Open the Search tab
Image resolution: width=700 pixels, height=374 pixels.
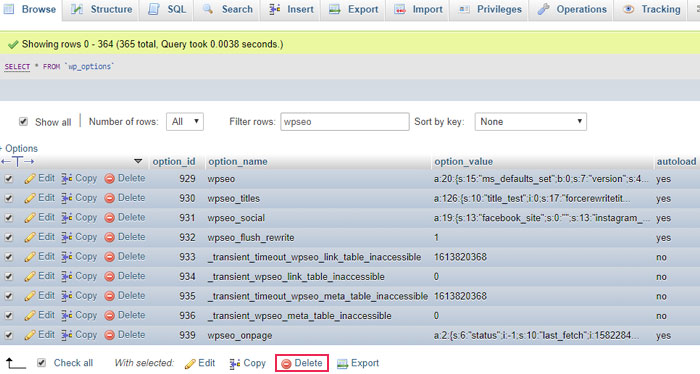pos(227,9)
